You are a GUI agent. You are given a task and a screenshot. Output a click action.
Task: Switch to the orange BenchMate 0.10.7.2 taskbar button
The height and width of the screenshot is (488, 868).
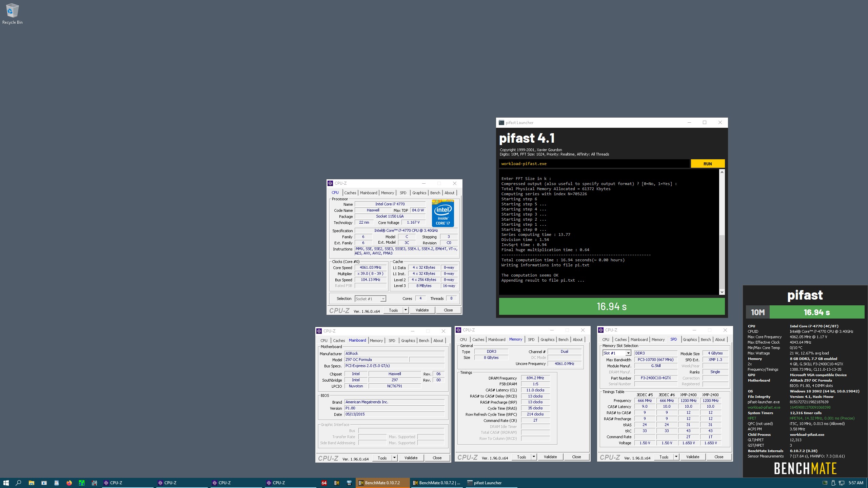pos(383,483)
